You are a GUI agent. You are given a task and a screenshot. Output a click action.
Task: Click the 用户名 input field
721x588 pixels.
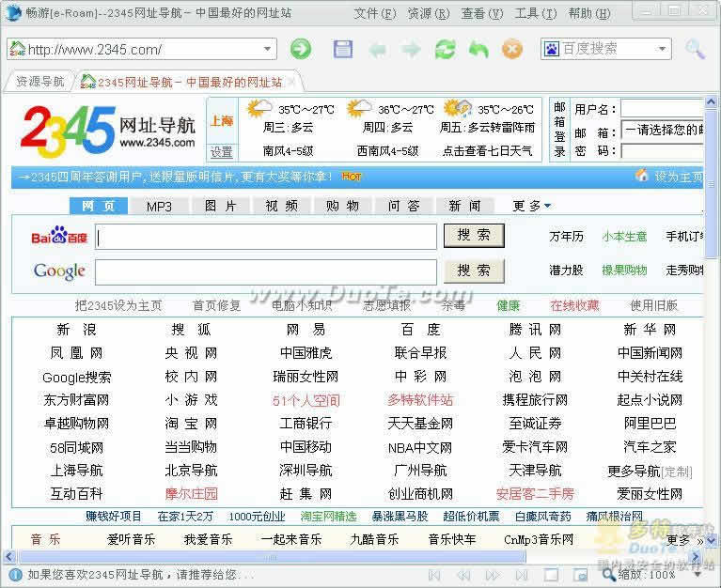coord(662,109)
